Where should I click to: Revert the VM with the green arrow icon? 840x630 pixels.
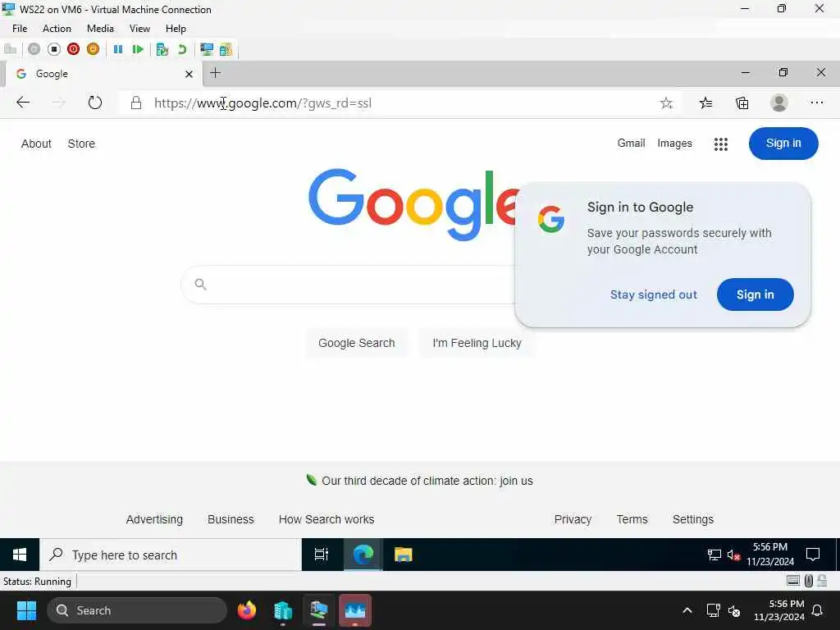pyautogui.click(x=182, y=49)
